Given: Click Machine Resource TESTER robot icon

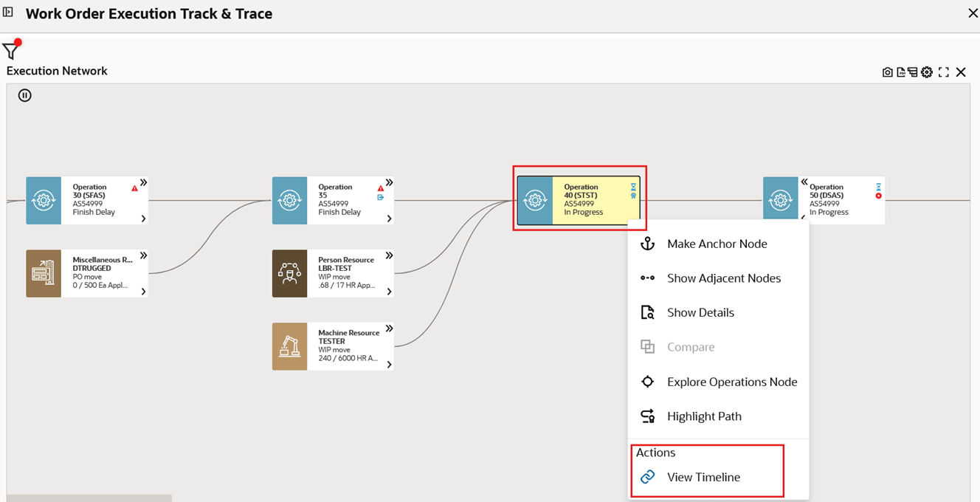Looking at the screenshot, I should coord(289,346).
